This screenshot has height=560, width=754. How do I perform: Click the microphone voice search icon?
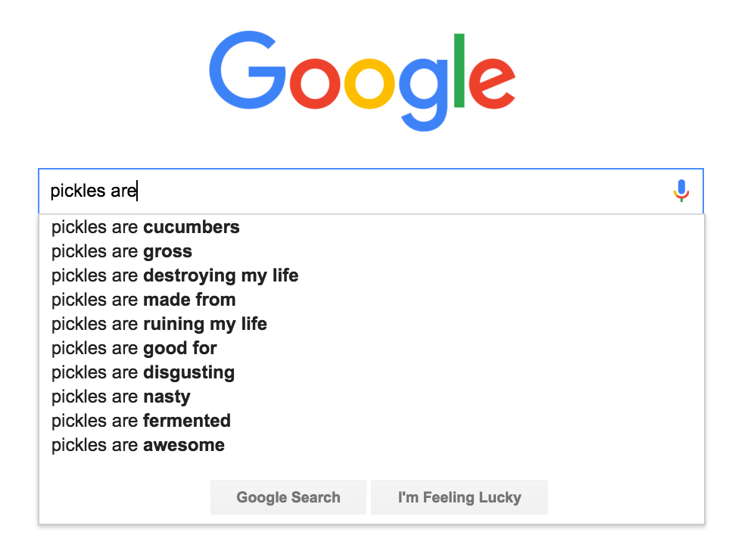coord(681,191)
